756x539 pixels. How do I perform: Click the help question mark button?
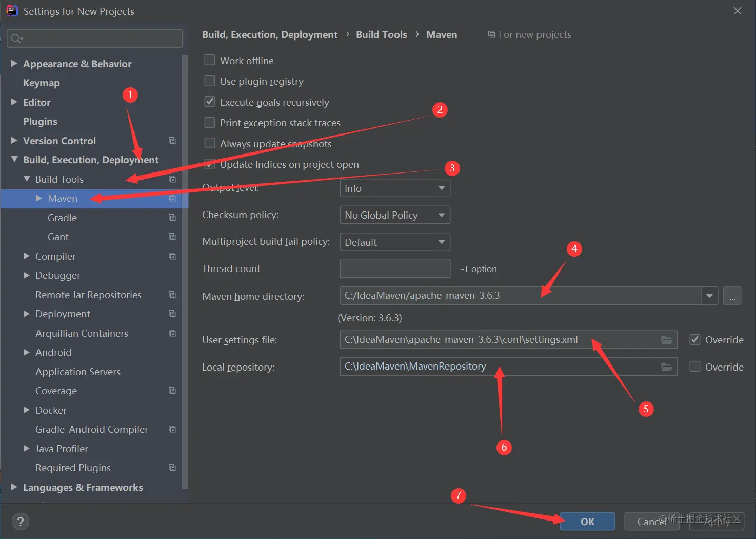coord(20,522)
